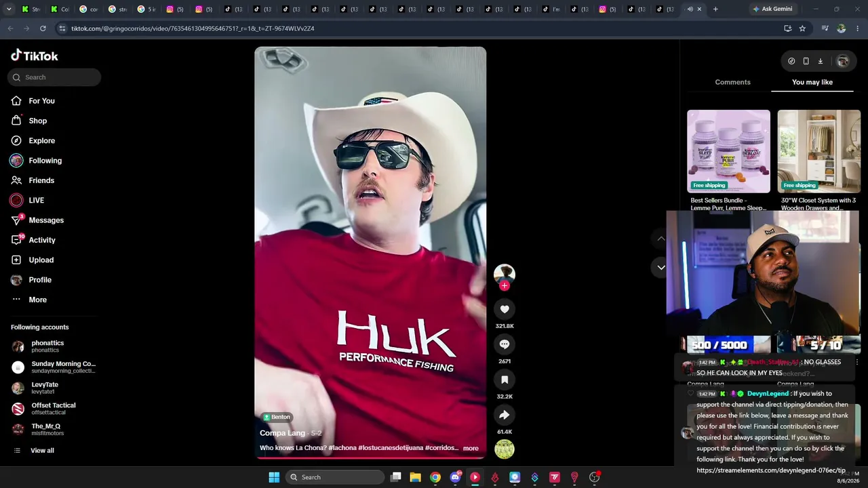Go to the TikTok home logo
The image size is (868, 488).
[35, 56]
